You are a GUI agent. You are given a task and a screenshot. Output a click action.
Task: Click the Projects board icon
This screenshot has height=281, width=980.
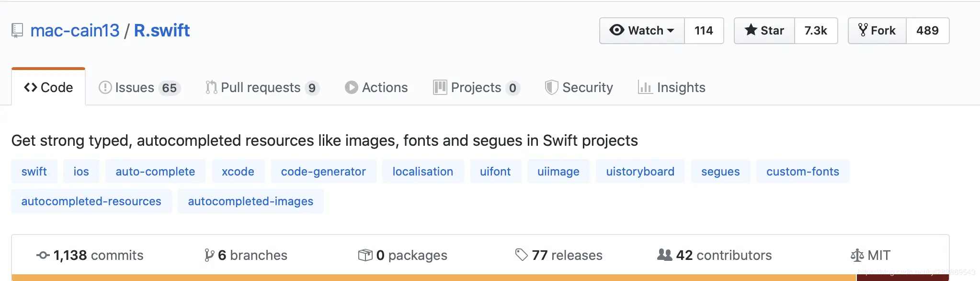[440, 87]
